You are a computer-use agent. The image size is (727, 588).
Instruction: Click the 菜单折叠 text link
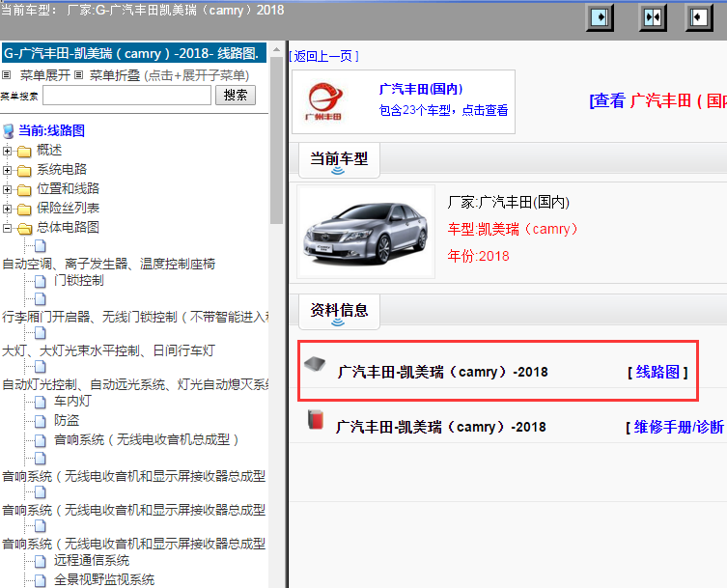tap(115, 75)
